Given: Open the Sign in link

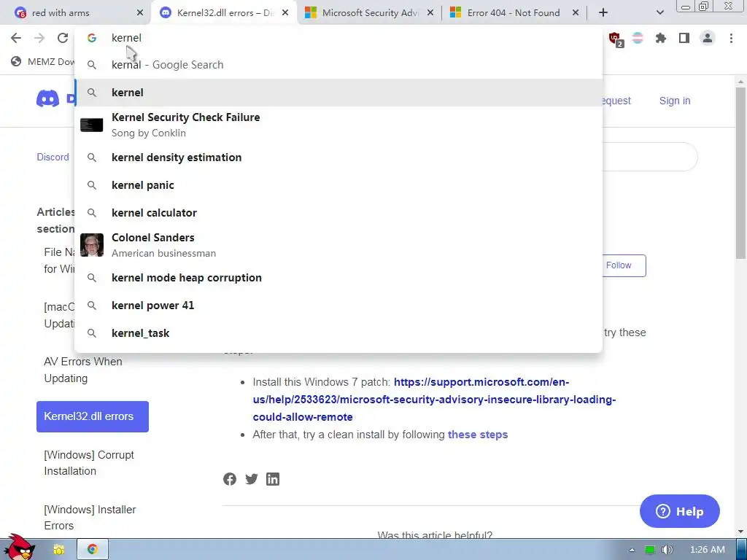Looking at the screenshot, I should (675, 101).
